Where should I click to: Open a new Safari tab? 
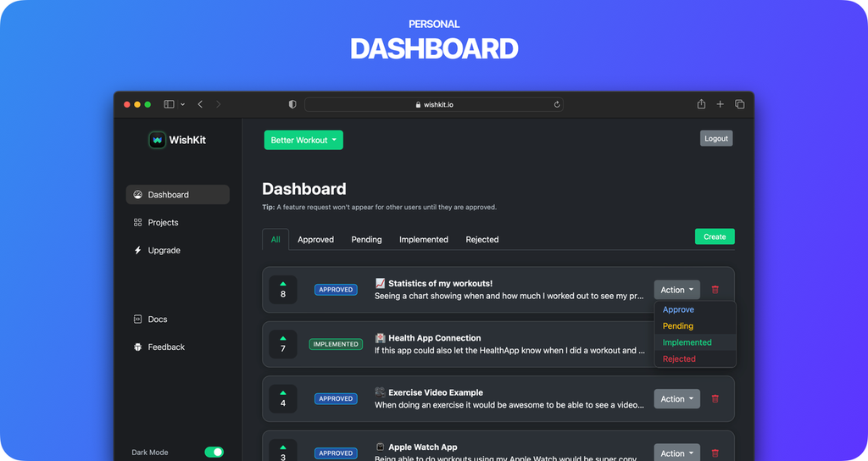tap(721, 104)
